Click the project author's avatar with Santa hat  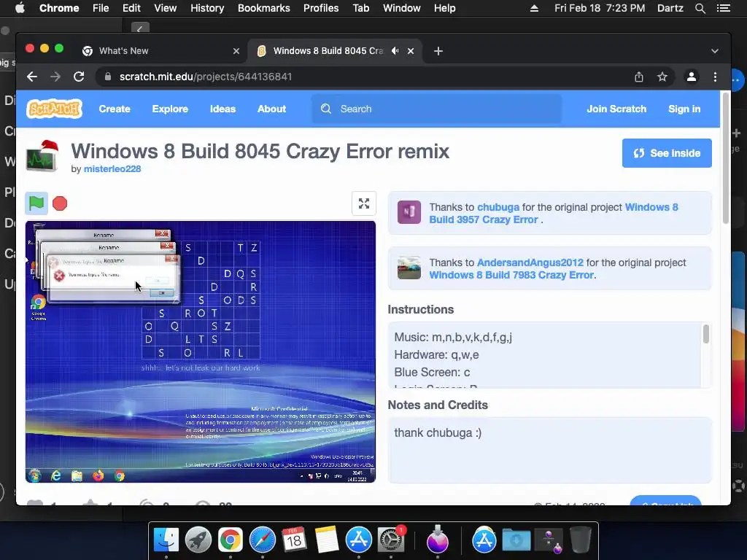42,155
